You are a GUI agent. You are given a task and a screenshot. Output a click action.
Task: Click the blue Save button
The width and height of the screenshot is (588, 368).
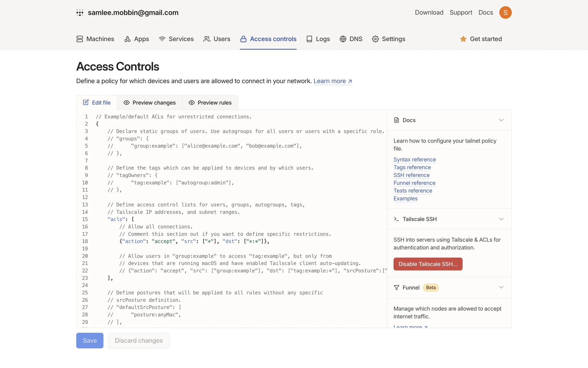click(90, 340)
